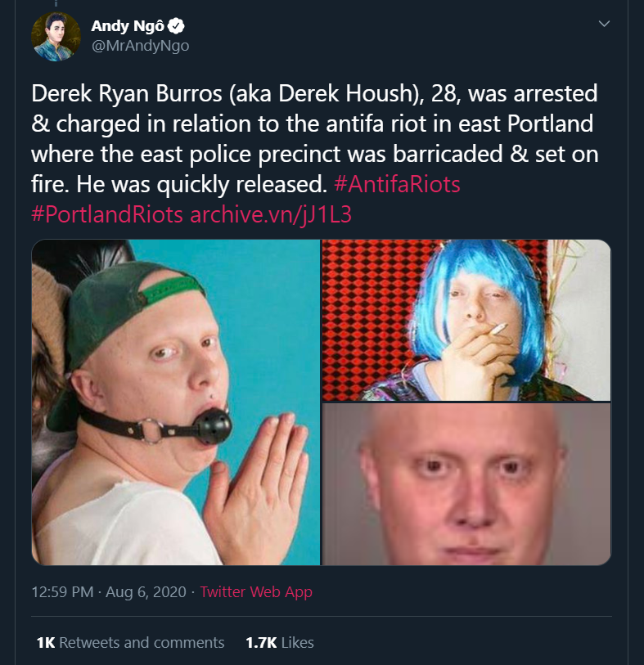Open the Andy Ngô display name
The image size is (644, 665).
128,26
